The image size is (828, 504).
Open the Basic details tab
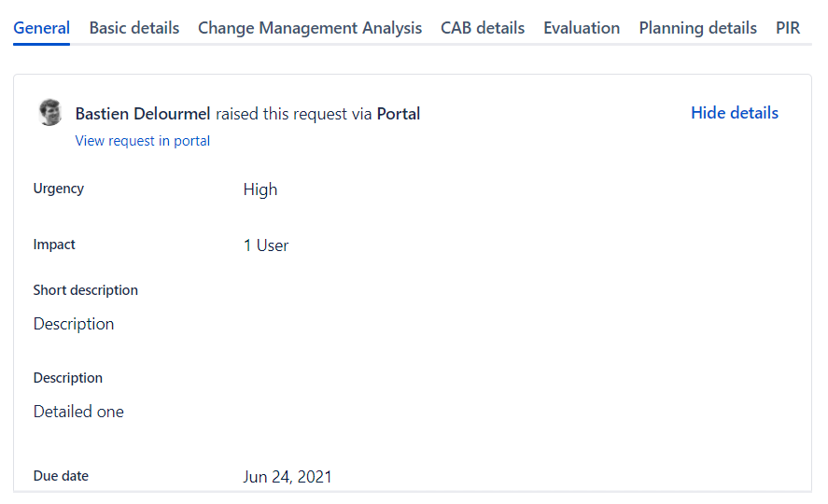134,28
